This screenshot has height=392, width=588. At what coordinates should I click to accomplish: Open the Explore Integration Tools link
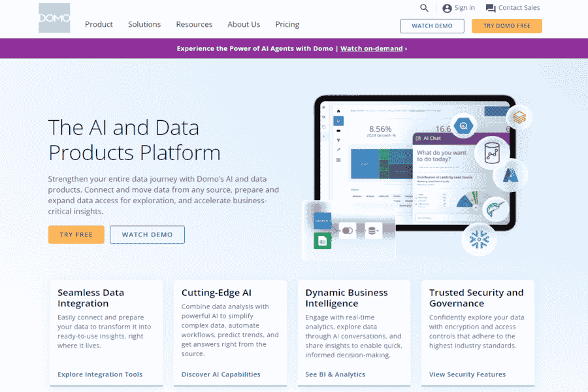[x=100, y=374]
